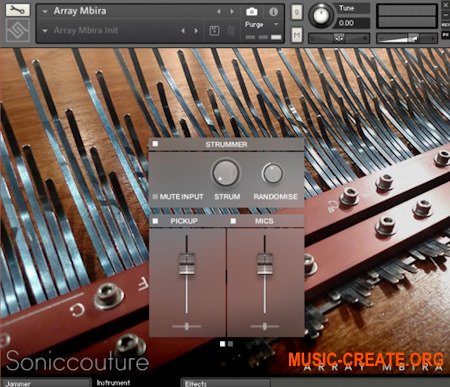Switch to the Instrument tab
The image size is (450, 387).
coord(113,383)
